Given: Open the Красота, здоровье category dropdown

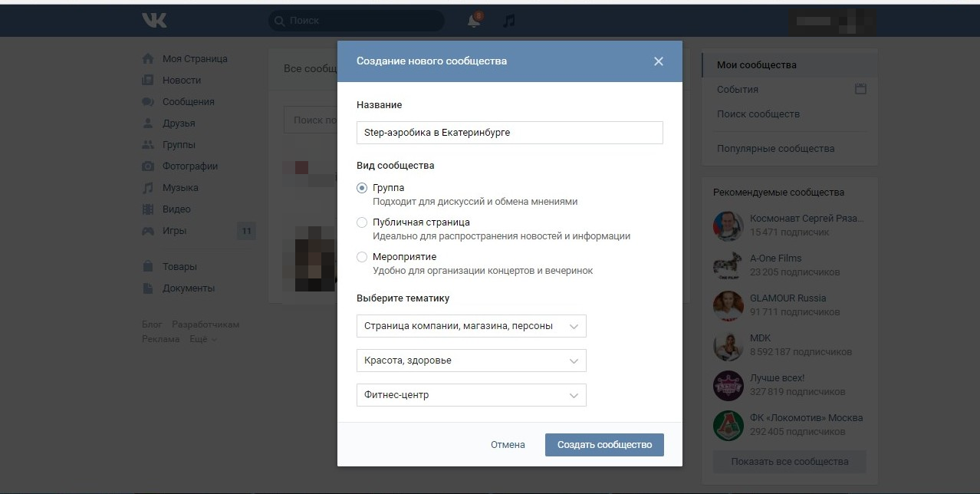Looking at the screenshot, I should [471, 361].
